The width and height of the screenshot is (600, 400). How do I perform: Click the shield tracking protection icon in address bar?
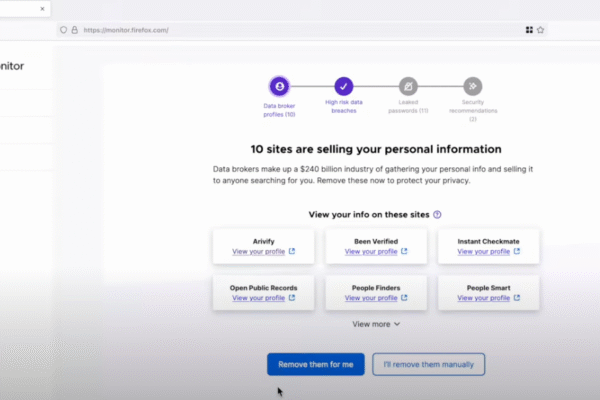(x=63, y=30)
